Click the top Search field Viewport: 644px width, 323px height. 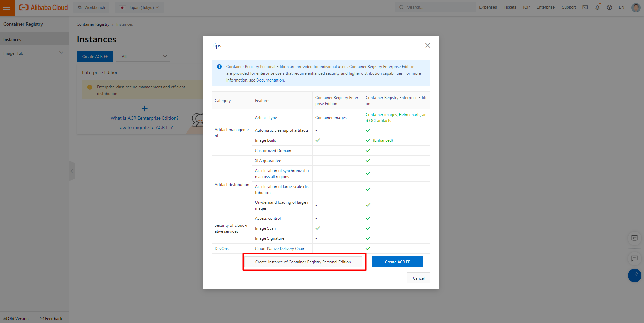pyautogui.click(x=435, y=7)
